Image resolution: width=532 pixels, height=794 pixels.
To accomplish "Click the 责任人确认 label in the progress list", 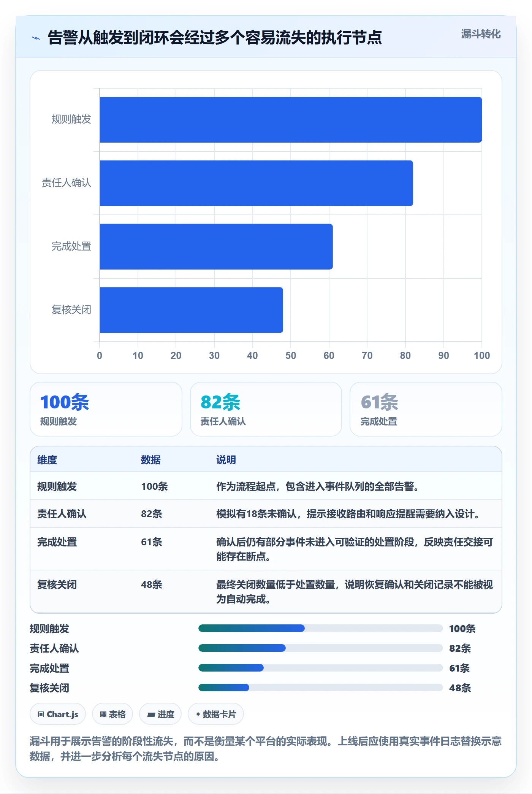I will coord(54,648).
